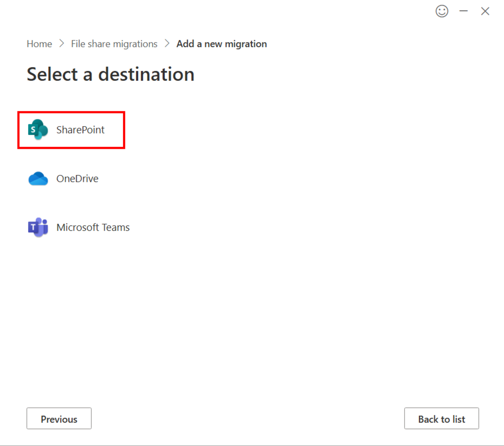Open the smiley feedback icon
The height and width of the screenshot is (446, 504).
tap(442, 11)
